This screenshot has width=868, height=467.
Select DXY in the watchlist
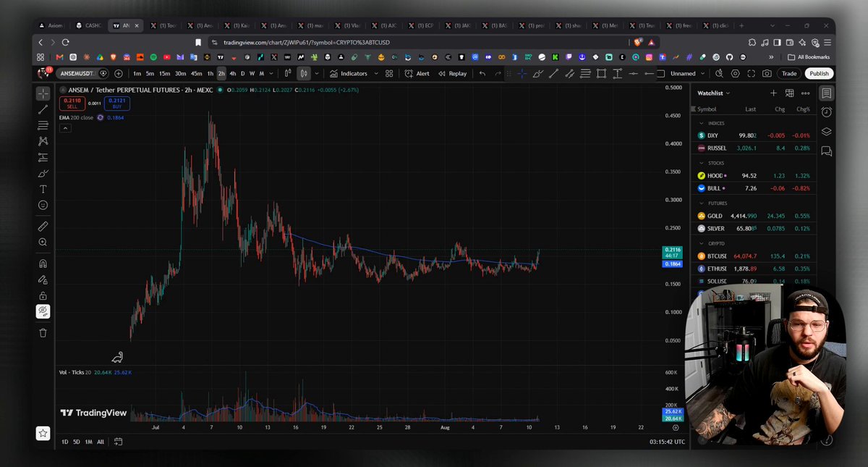tap(754, 135)
